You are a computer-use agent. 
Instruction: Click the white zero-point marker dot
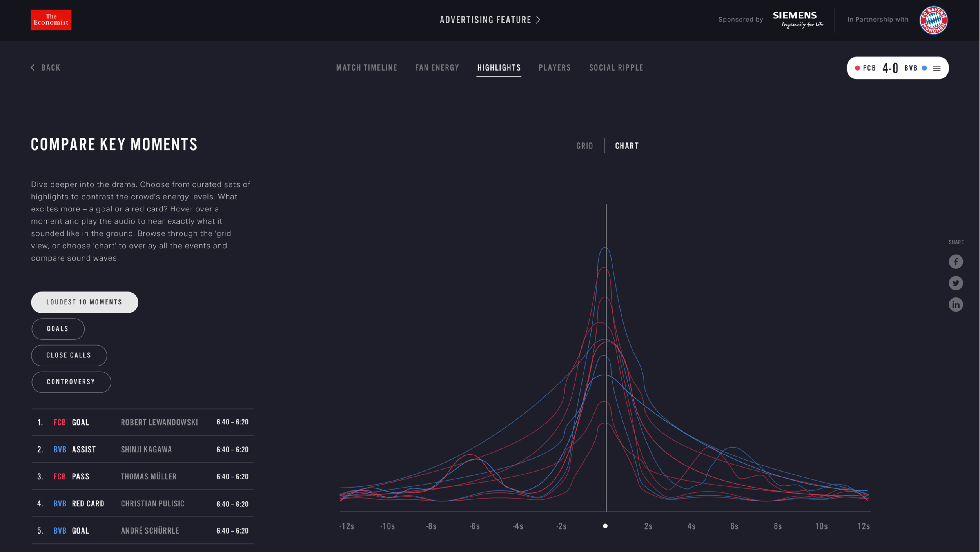[605, 526]
